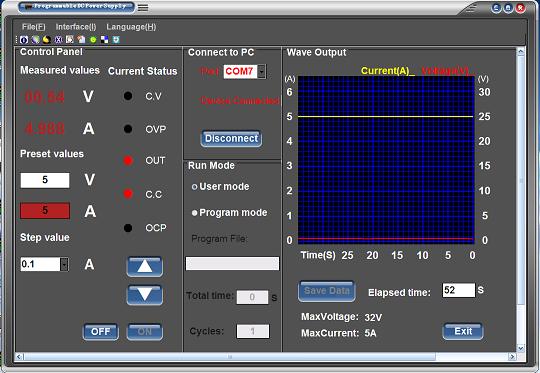
Task: Click horizontal scrollbar left arrow
Action: click(x=19, y=356)
